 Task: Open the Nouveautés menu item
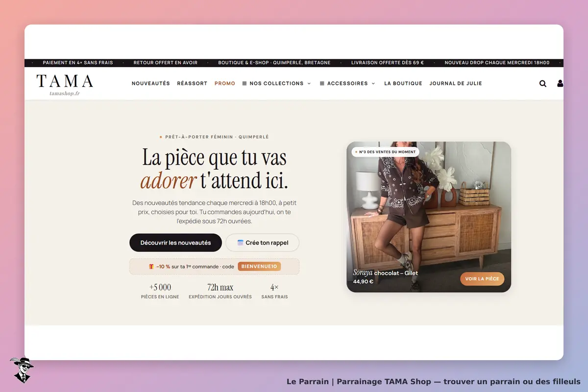151,83
